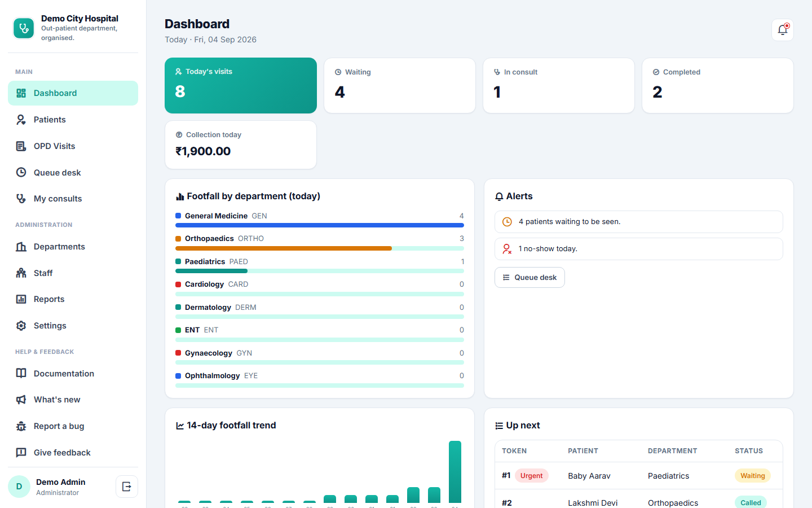Image resolution: width=812 pixels, height=508 pixels.
Task: Click the Settings gear icon
Action: (21, 326)
